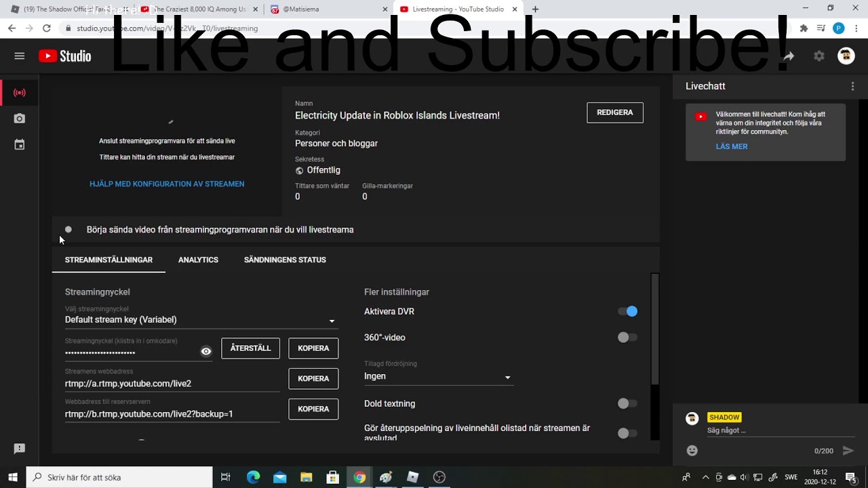Click the Redigera button
The width and height of the screenshot is (868, 488).
pos(615,113)
